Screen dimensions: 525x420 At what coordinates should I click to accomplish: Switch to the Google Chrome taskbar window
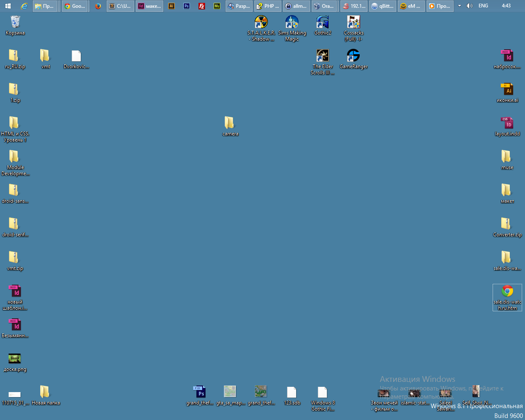pyautogui.click(x=75, y=6)
